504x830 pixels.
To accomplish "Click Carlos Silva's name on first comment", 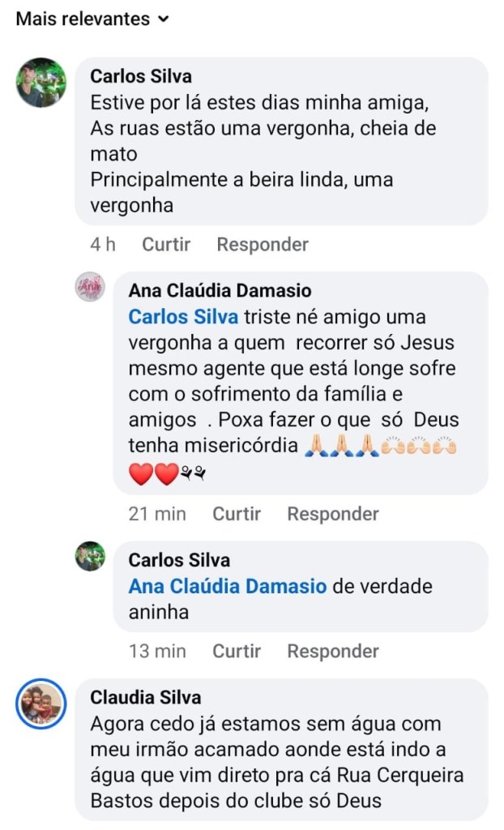I will click(141, 76).
